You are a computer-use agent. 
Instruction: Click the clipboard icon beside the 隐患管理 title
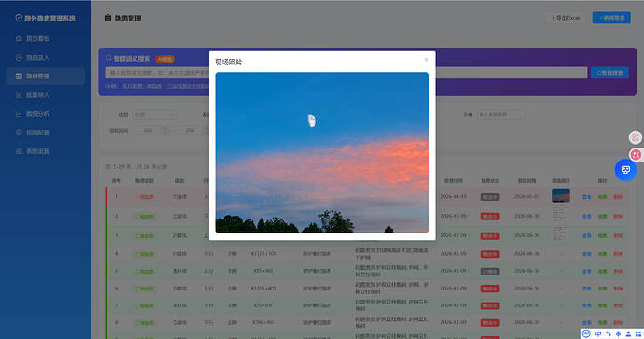108,18
